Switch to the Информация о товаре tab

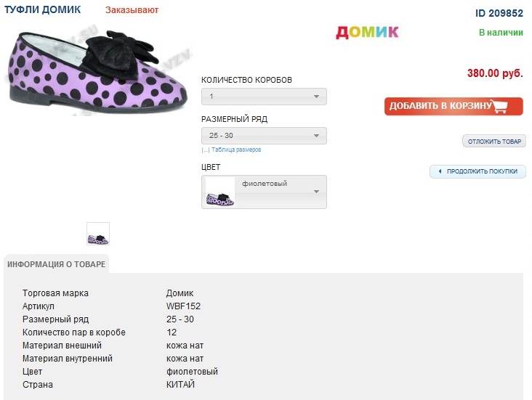coord(57,264)
